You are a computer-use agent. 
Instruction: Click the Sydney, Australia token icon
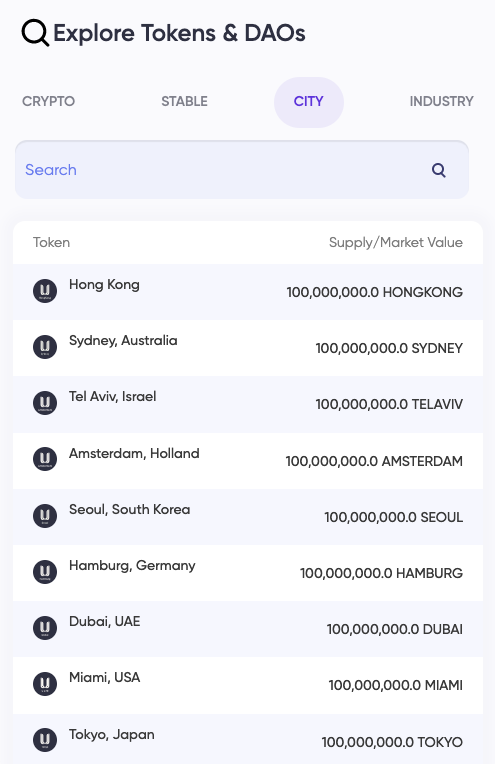pos(45,347)
